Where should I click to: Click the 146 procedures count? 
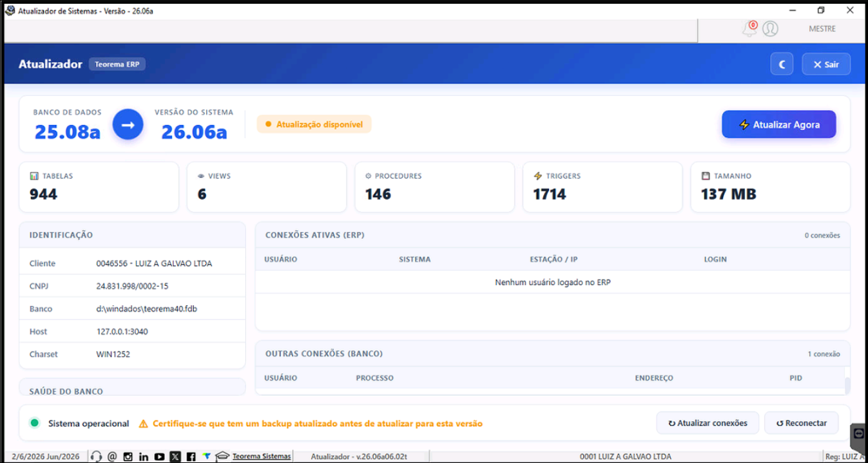[x=378, y=194]
